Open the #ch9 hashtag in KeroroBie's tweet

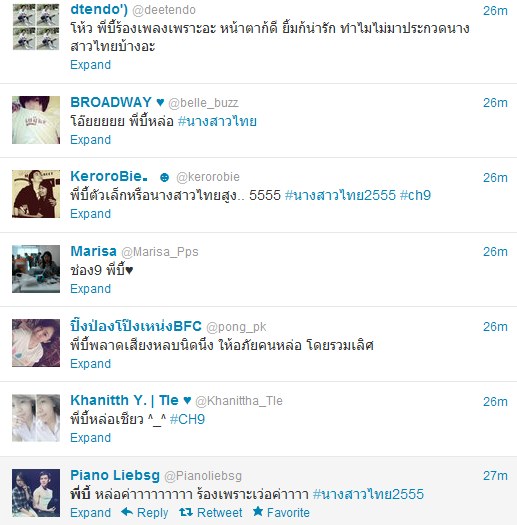[415, 195]
